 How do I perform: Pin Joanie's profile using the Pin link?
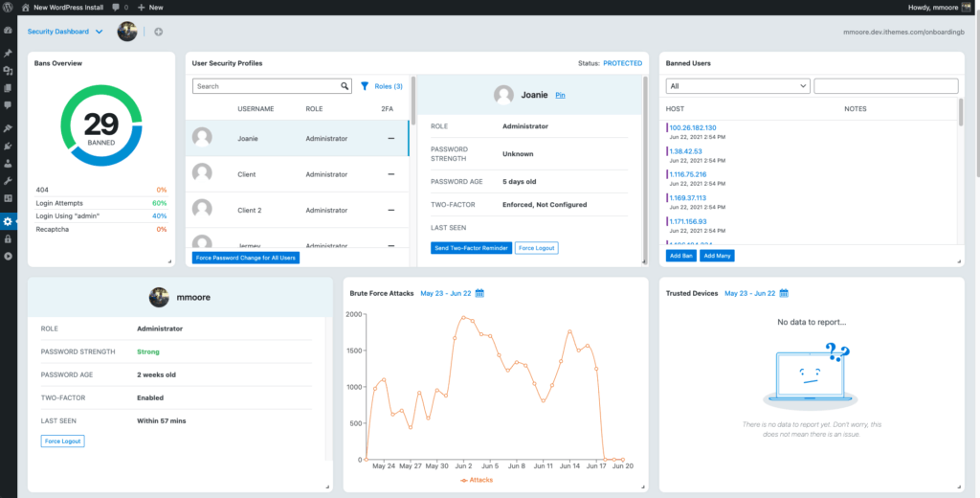(561, 96)
